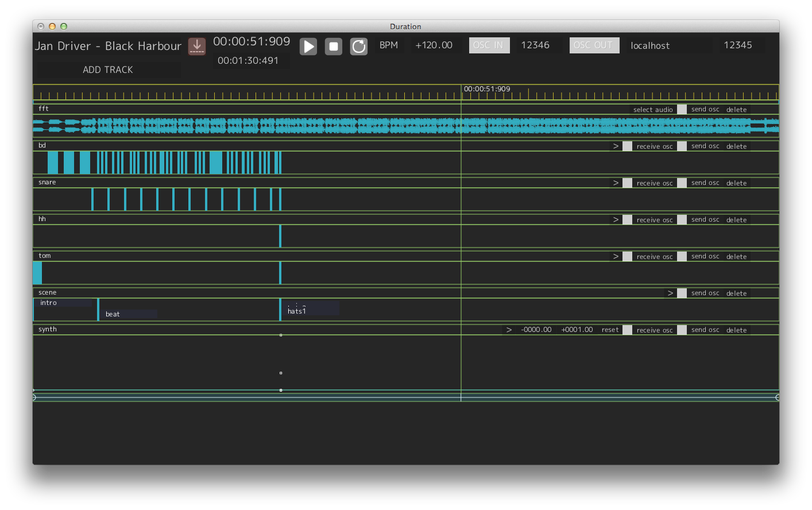
Task: Select the first wide bd track block
Action: click(53, 163)
